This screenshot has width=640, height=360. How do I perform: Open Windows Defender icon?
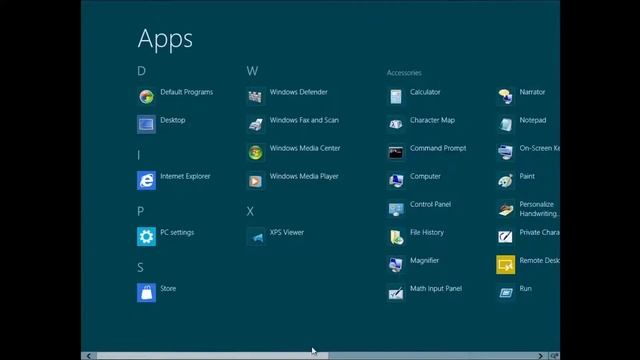(256, 97)
